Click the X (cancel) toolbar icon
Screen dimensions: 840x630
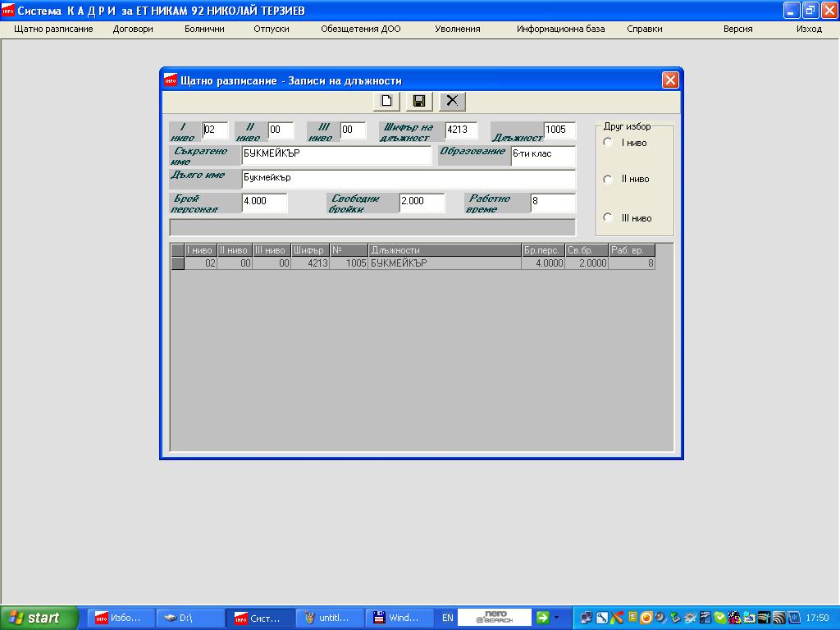(452, 101)
